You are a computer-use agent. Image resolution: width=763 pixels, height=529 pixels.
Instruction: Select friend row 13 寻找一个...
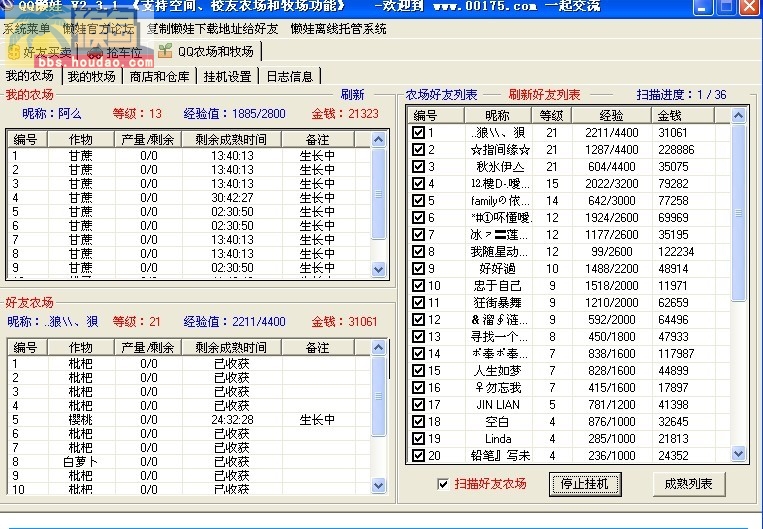pyautogui.click(x=569, y=337)
